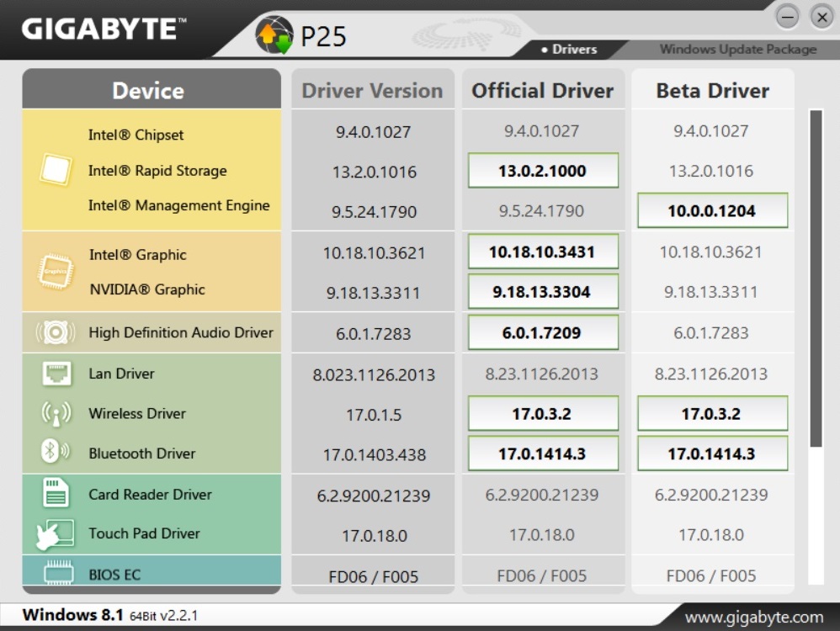Select beta Bluetooth driver 17.0.1414.3

click(712, 453)
